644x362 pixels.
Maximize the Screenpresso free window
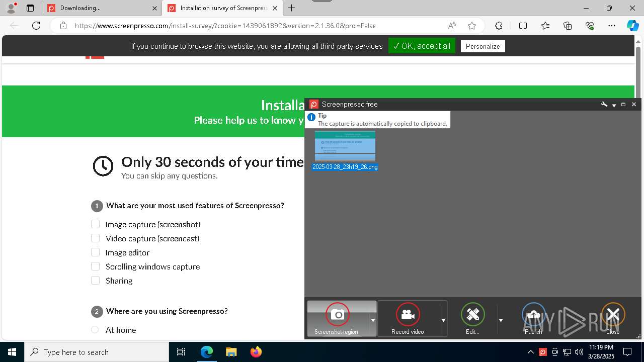[x=623, y=104]
